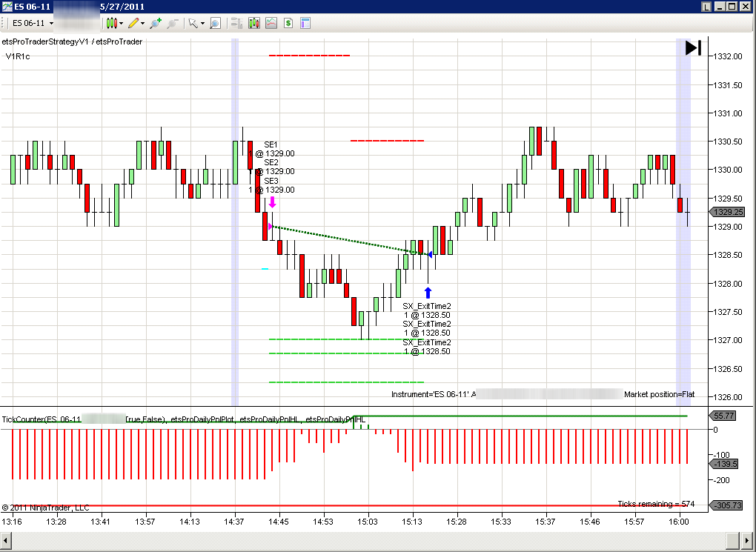Click the magenta short entry arrow marker
The image size is (756, 552).
point(272,202)
